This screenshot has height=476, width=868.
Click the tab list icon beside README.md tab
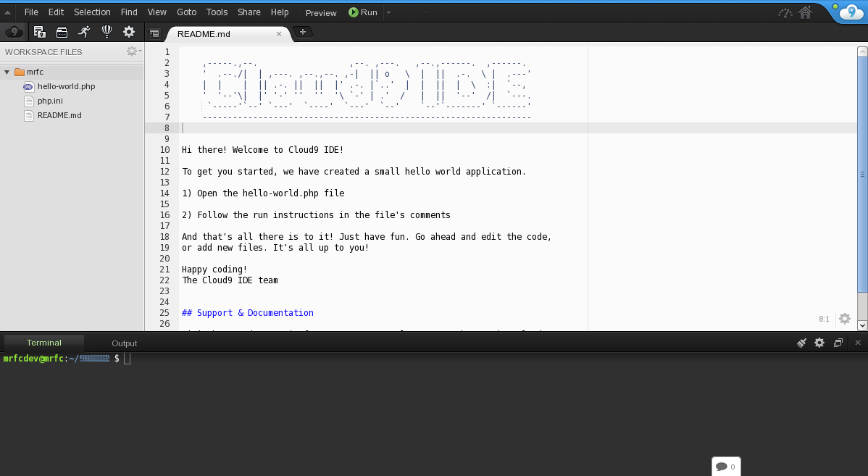pos(154,34)
